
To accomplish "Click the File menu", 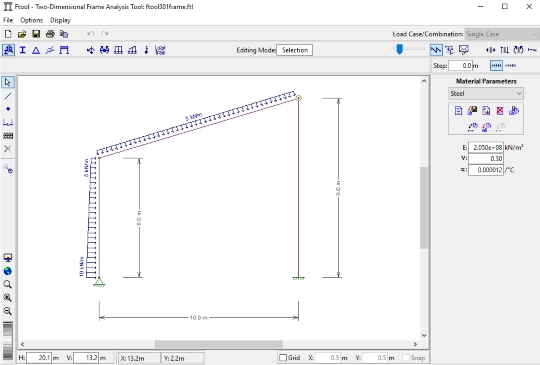I will click(x=8, y=20).
